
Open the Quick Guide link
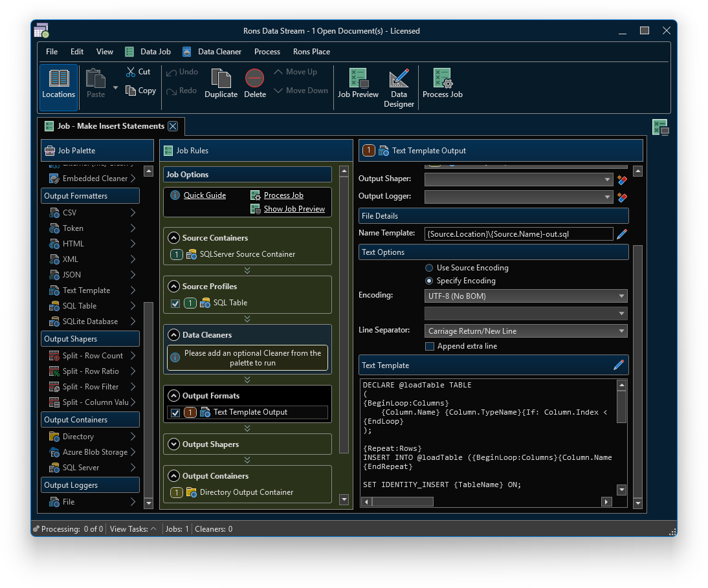coord(205,195)
